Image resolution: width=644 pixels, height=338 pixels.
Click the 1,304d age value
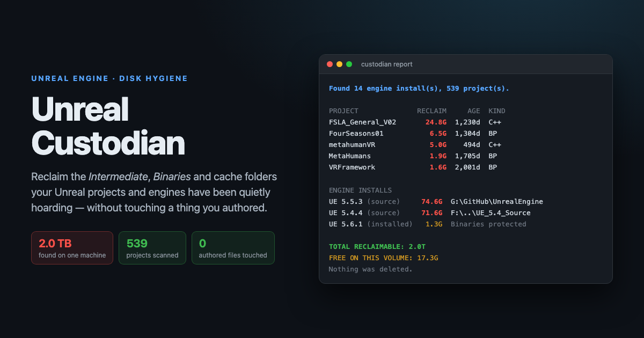[467, 134]
